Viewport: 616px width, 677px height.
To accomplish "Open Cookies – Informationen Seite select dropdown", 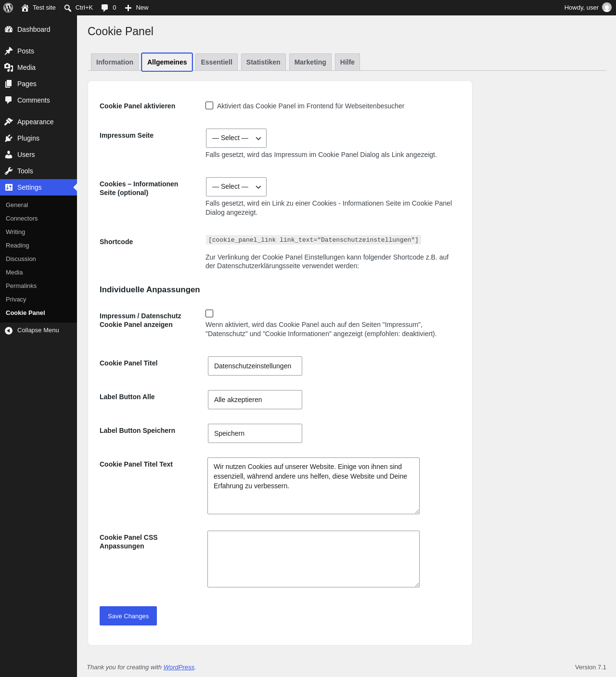I will (x=236, y=187).
